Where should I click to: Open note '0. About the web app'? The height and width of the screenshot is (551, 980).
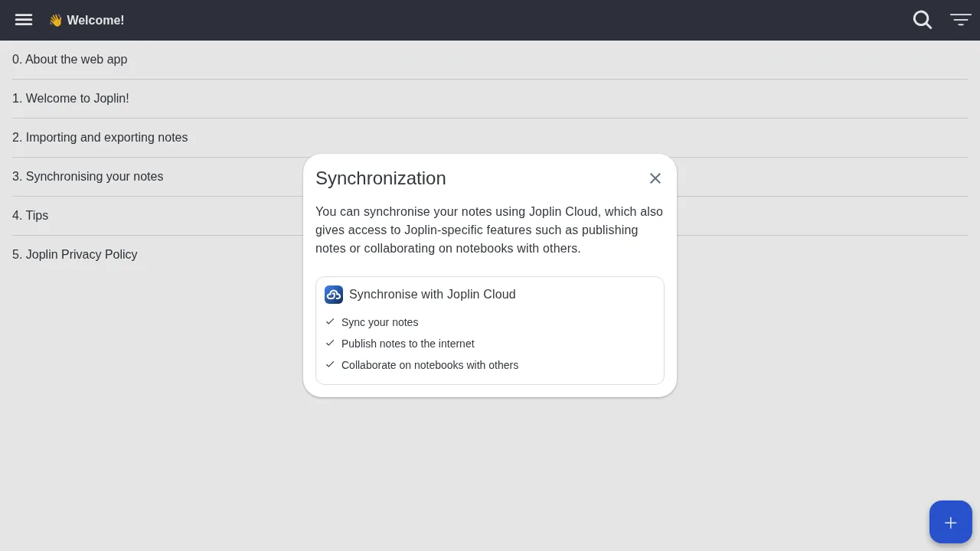click(490, 60)
